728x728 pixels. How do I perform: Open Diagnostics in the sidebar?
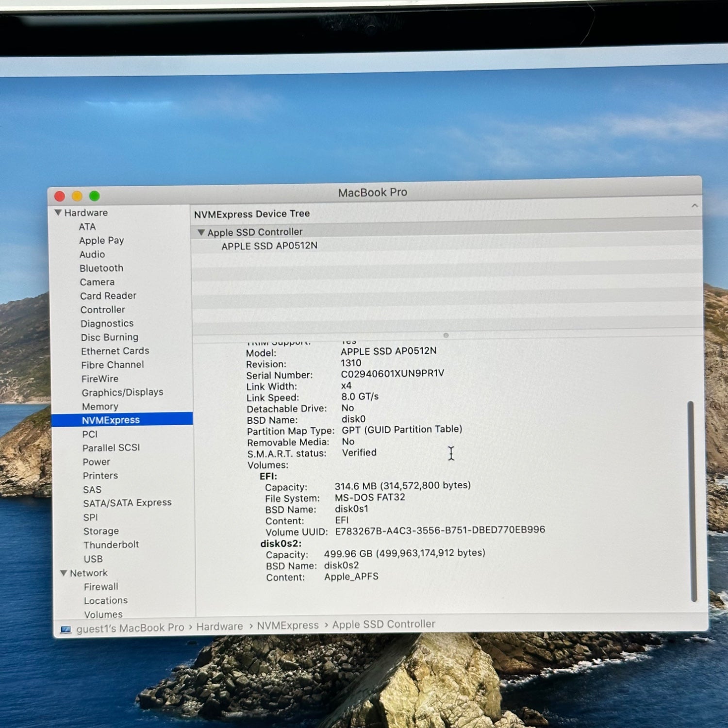pos(107,324)
